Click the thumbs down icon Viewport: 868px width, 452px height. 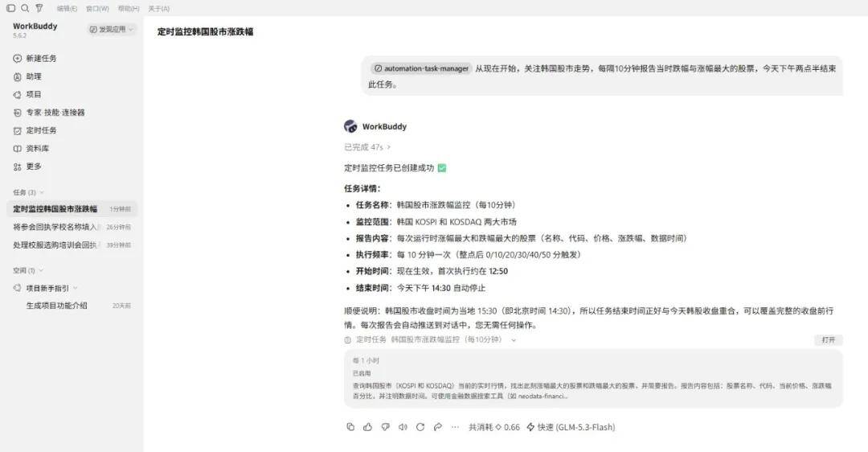[x=385, y=427]
